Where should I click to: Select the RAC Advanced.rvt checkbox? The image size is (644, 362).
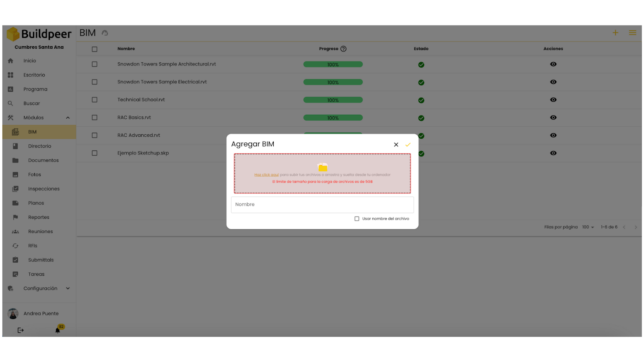pos(95,136)
